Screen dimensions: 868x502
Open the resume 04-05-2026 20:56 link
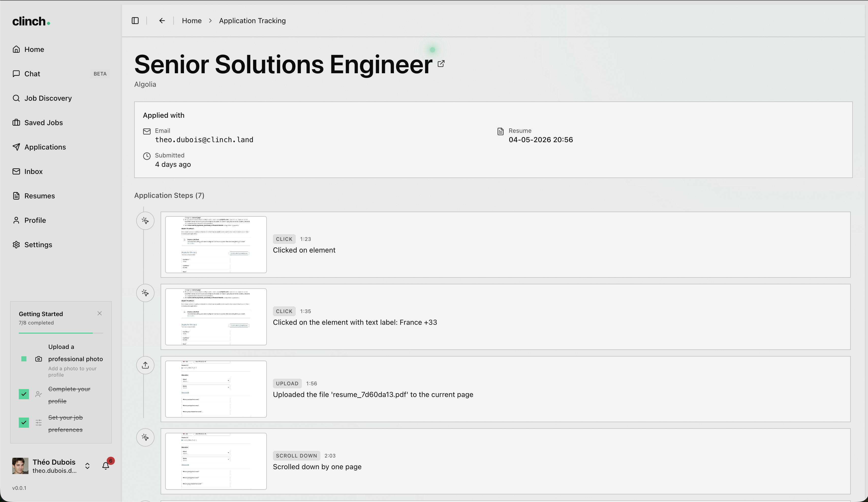541,140
